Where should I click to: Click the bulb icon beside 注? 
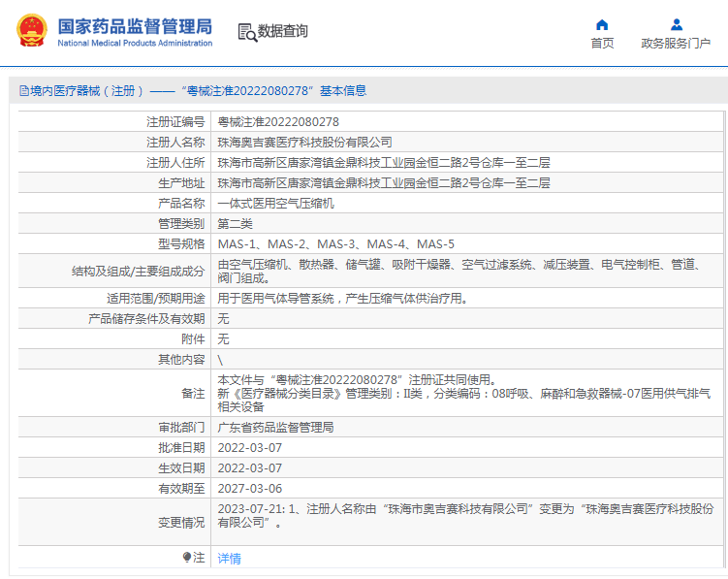[187, 557]
